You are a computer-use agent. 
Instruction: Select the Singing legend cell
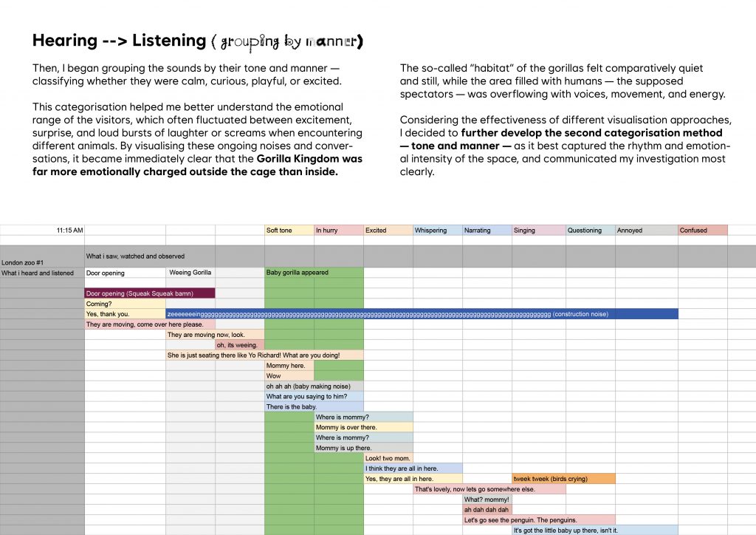538,231
